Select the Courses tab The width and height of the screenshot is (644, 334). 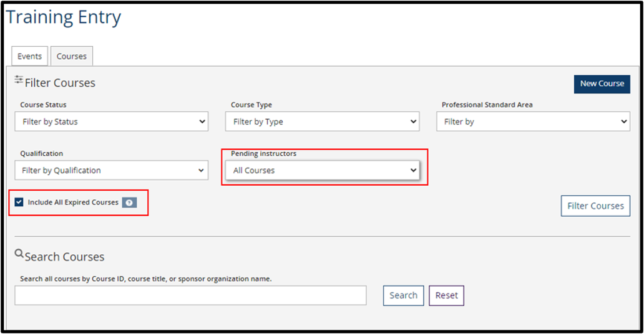coord(72,56)
